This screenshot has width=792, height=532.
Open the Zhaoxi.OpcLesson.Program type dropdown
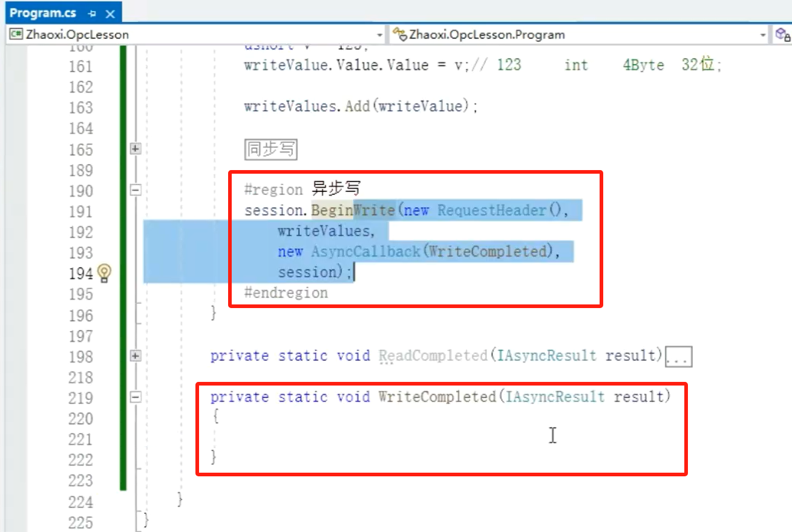pyautogui.click(x=763, y=35)
